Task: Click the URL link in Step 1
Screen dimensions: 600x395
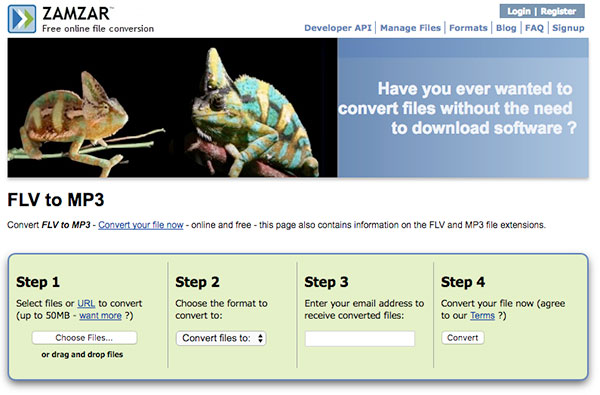Action: tap(86, 304)
